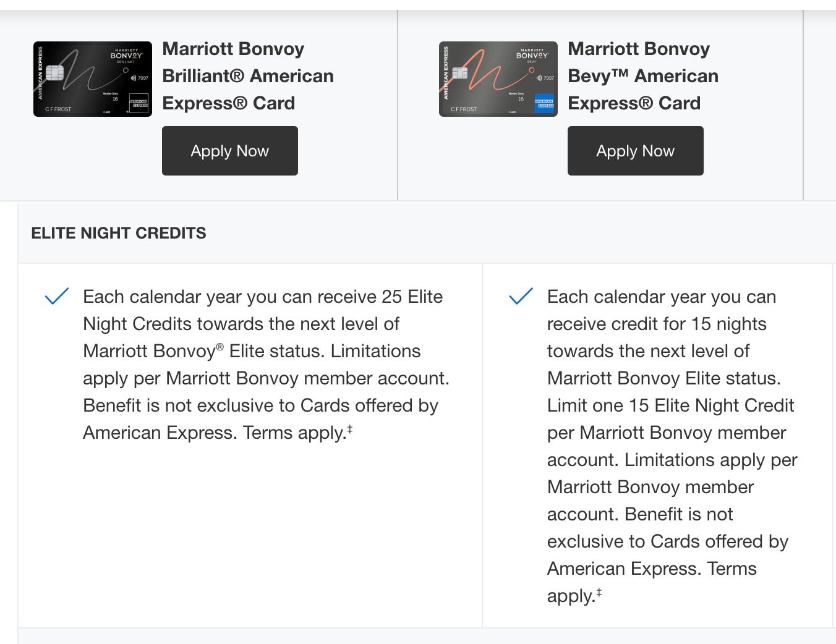Click the chip on the Bevy card image
The image size is (836, 644).
coord(460,73)
